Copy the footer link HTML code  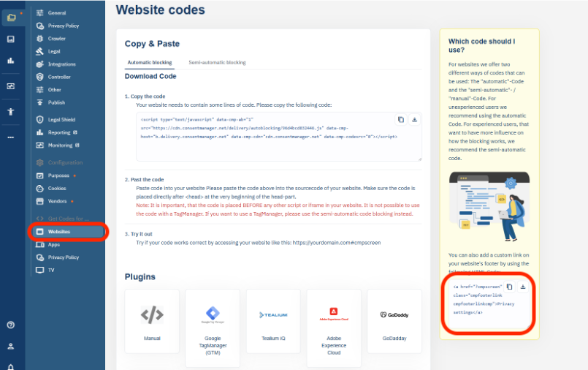click(x=510, y=287)
